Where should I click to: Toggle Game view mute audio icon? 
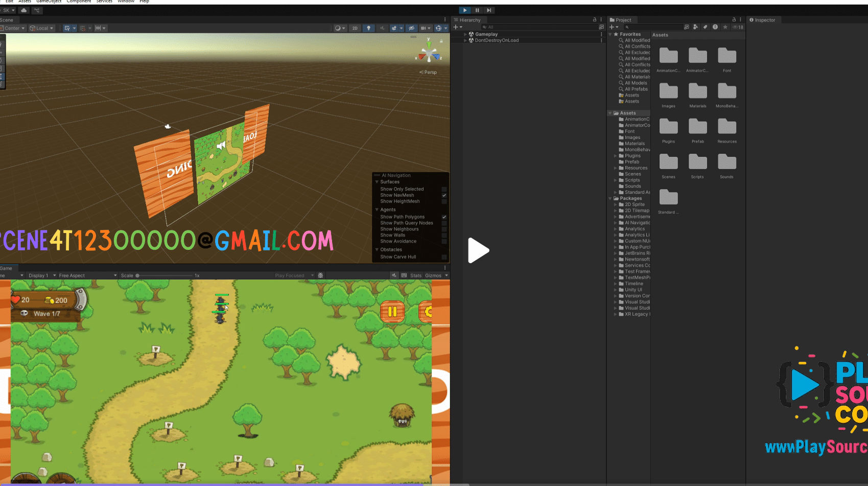(x=394, y=275)
